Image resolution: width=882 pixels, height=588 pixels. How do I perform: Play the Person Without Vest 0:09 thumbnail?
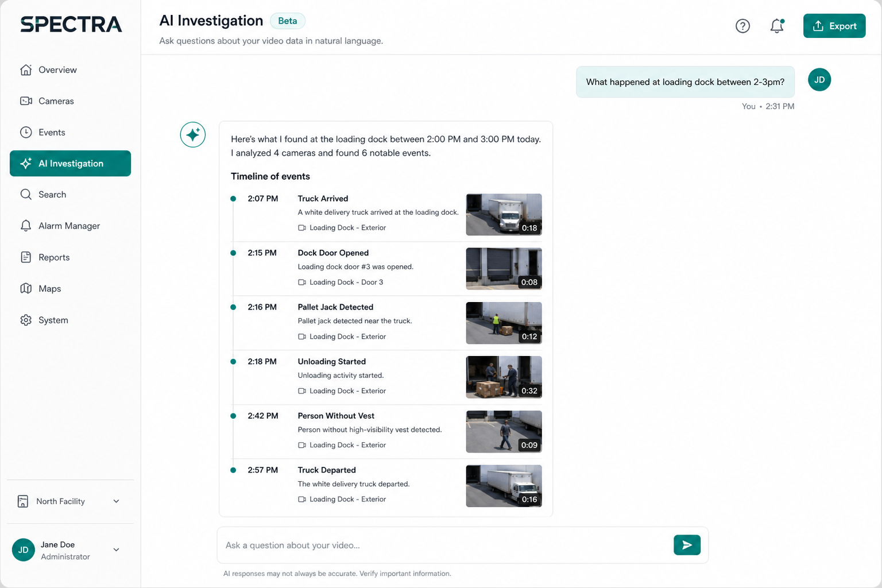coord(504,432)
